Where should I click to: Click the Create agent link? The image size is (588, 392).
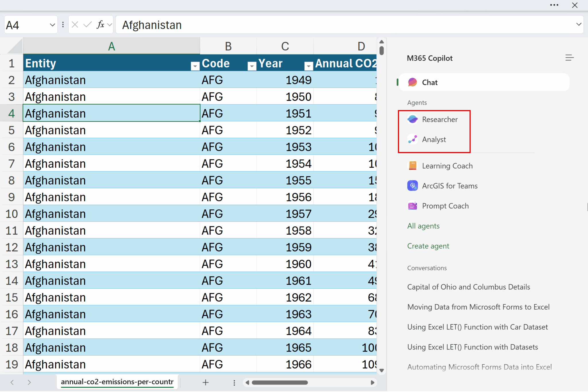[428, 246]
